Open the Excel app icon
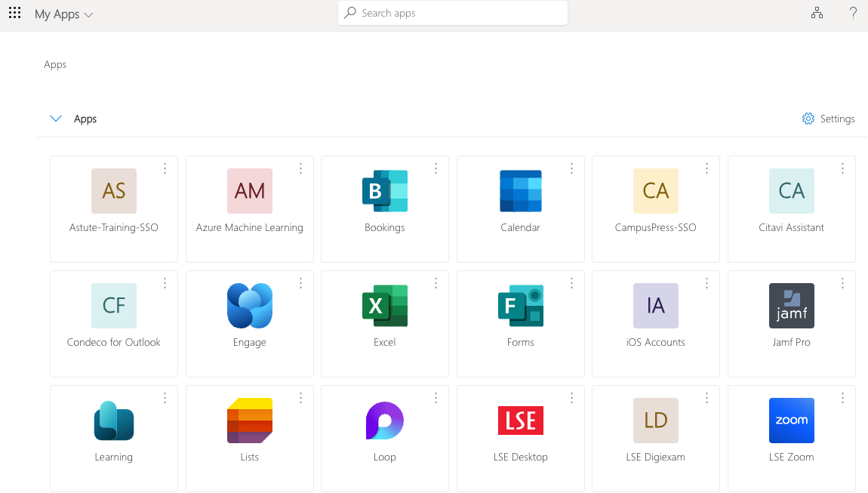 tap(385, 306)
